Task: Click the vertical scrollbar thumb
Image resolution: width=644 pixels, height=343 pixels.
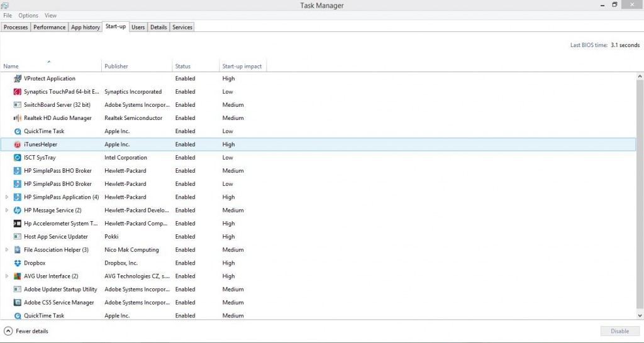Action: (640, 193)
